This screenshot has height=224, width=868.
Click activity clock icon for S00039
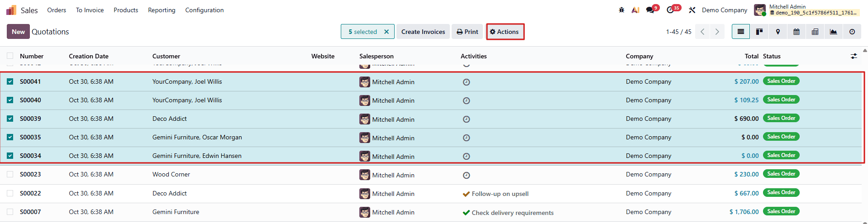tap(467, 119)
